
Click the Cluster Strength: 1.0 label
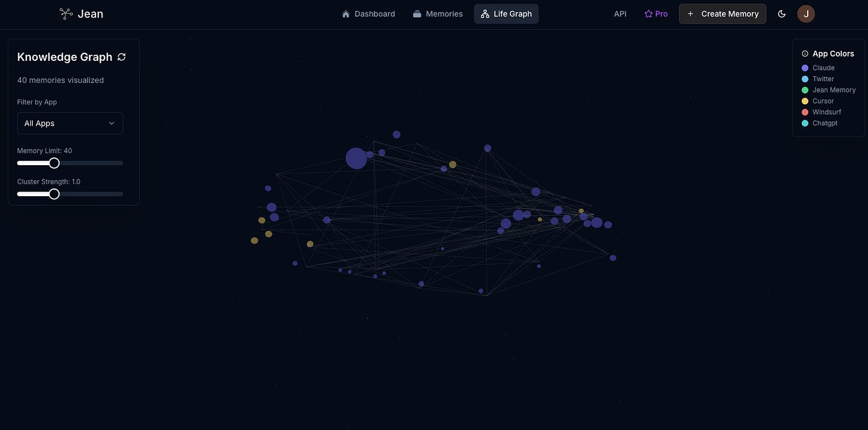49,181
